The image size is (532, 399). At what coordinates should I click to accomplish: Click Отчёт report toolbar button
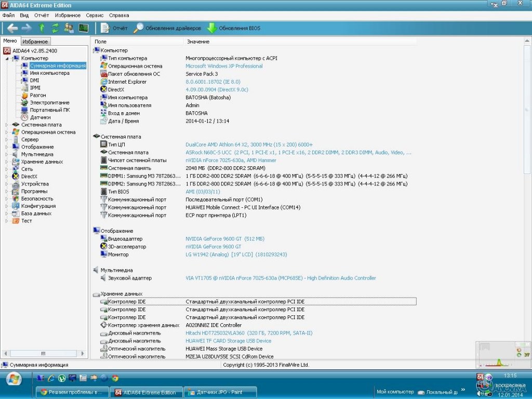click(114, 28)
